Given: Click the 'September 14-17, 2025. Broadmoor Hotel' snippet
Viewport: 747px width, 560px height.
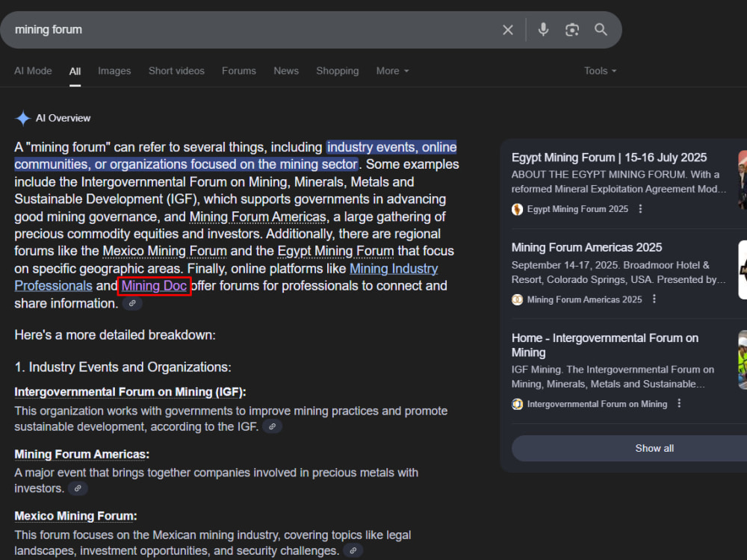Looking at the screenshot, I should point(619,273).
